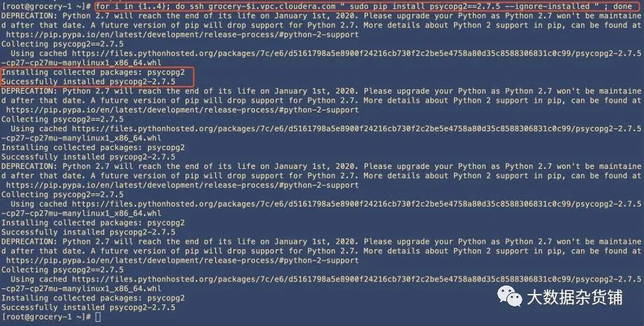The height and width of the screenshot is (326, 644).
Task: Click the bottom '[root@grocery-1 ~]#' prompt
Action: 46,317
